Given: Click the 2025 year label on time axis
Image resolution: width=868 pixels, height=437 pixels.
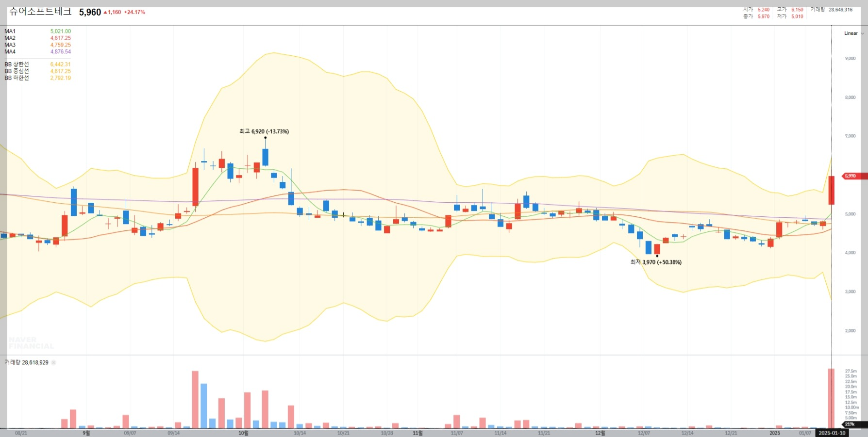Looking at the screenshot, I should click(775, 433).
